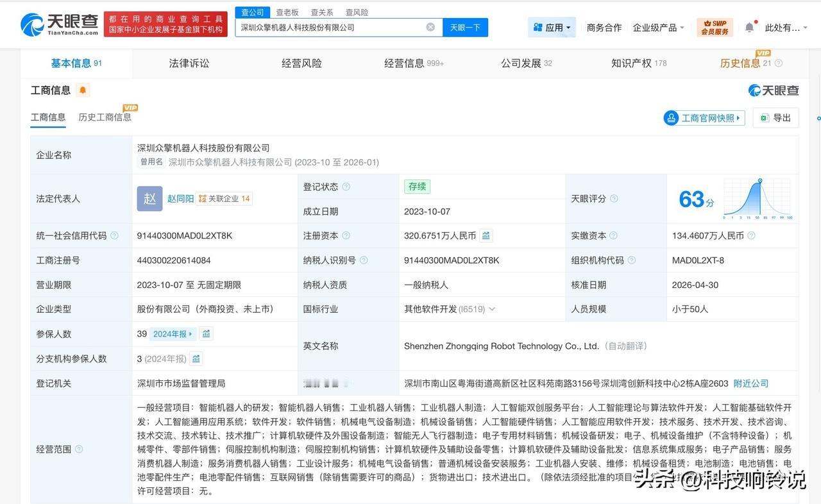
Task: Click the 63分 score value
Action: [x=696, y=199]
